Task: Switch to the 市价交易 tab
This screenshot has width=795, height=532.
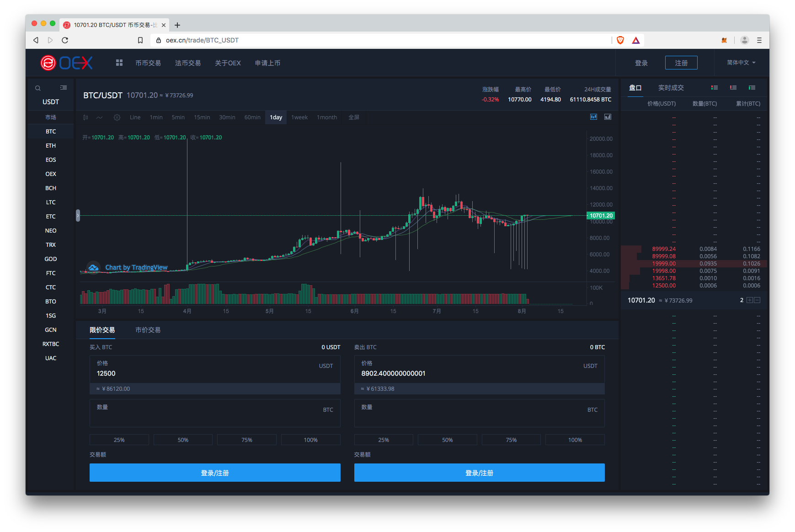Action: pos(148,330)
